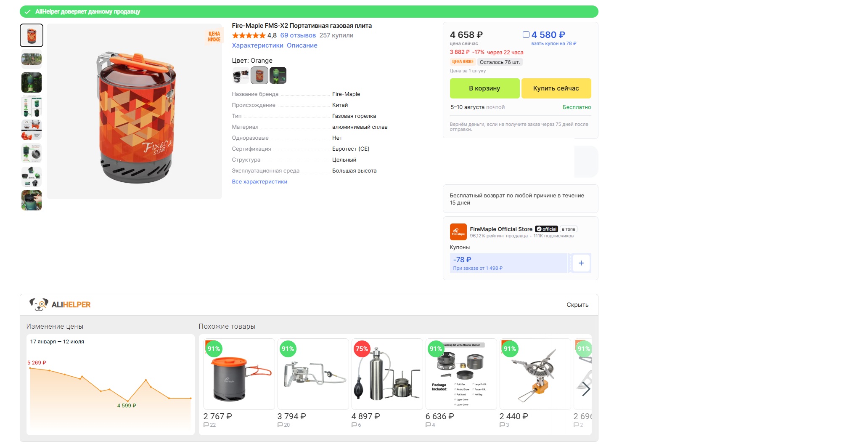The image size is (868, 444).
Task: Tick the 4 580 ₽ coupon price checkbox
Action: [526, 35]
